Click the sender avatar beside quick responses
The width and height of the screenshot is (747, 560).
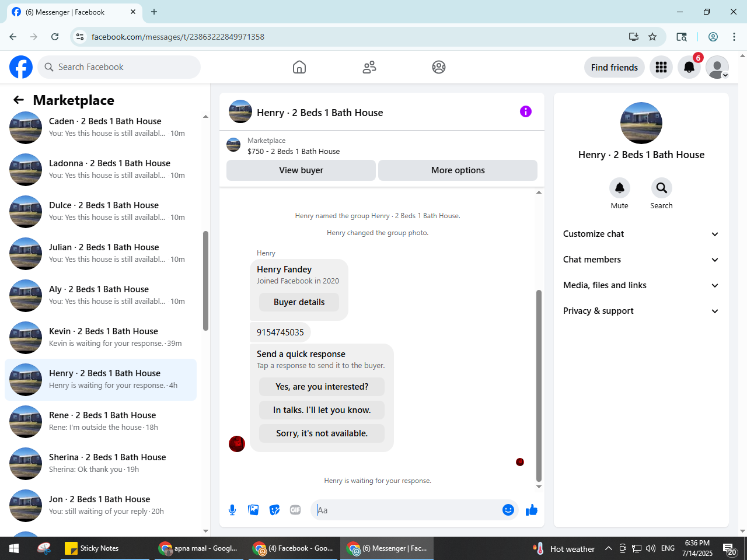pos(237,444)
